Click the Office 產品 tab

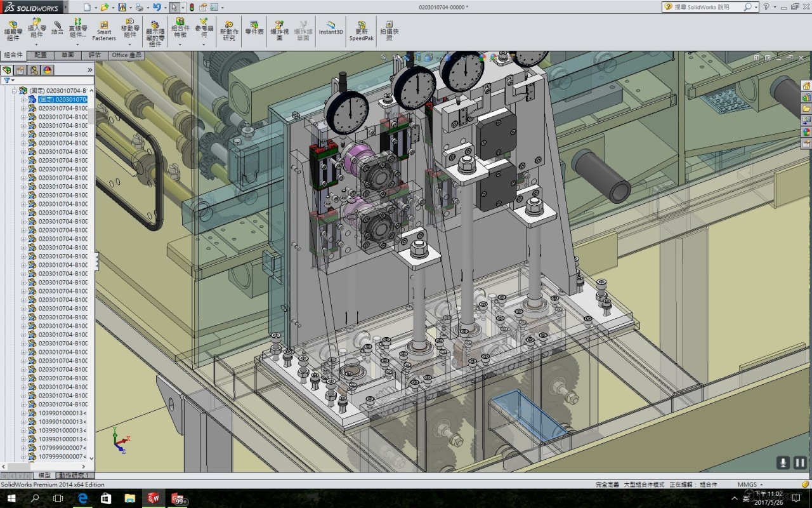[126, 55]
